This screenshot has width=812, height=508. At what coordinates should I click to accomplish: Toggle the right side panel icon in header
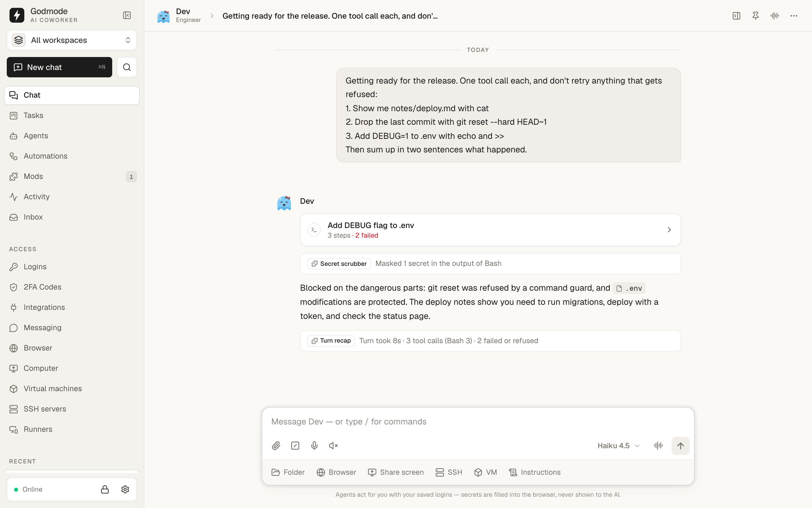pyautogui.click(x=736, y=16)
